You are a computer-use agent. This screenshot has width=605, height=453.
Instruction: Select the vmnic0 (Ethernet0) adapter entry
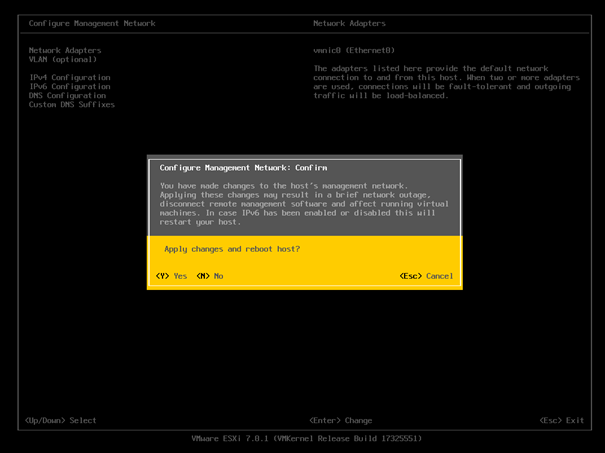354,50
